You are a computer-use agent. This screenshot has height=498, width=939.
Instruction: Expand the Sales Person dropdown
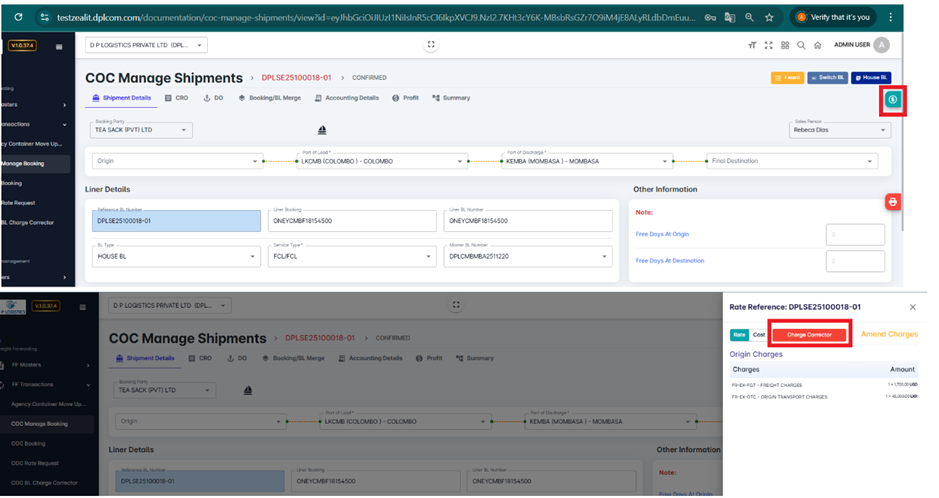coord(840,130)
